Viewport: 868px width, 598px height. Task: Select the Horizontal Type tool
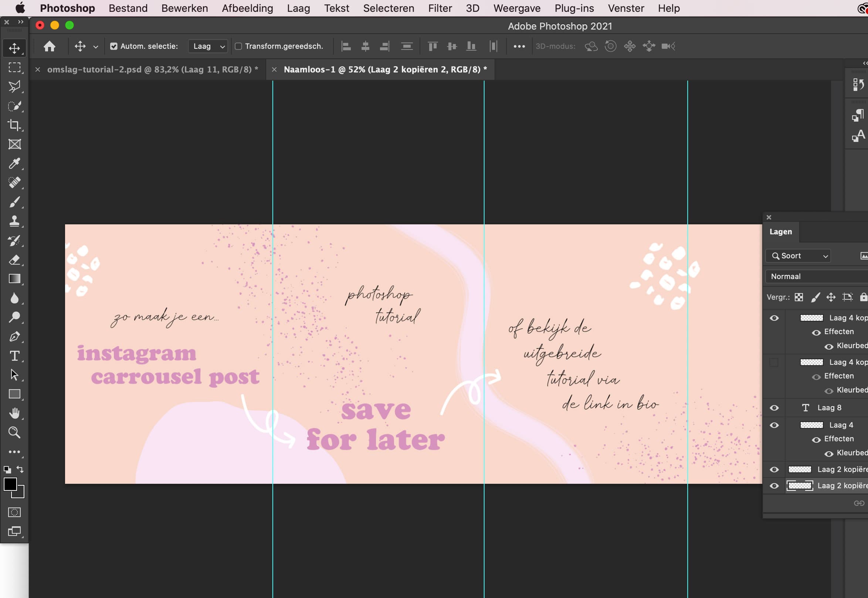coord(14,356)
